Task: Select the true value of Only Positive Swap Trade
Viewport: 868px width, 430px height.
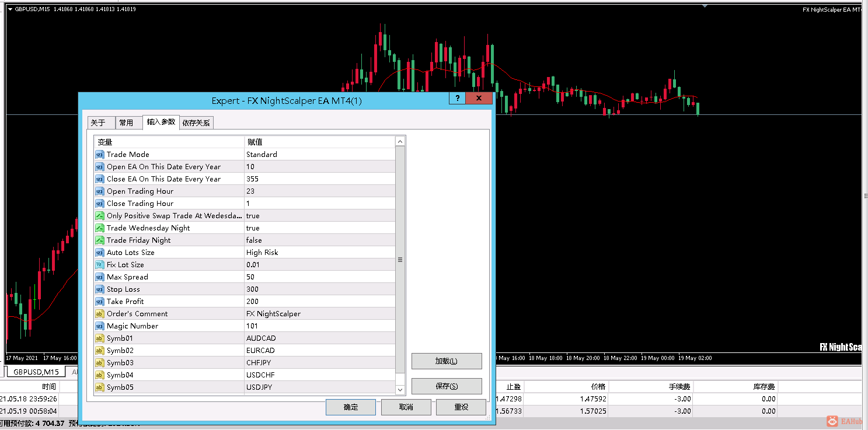Action: (320, 216)
